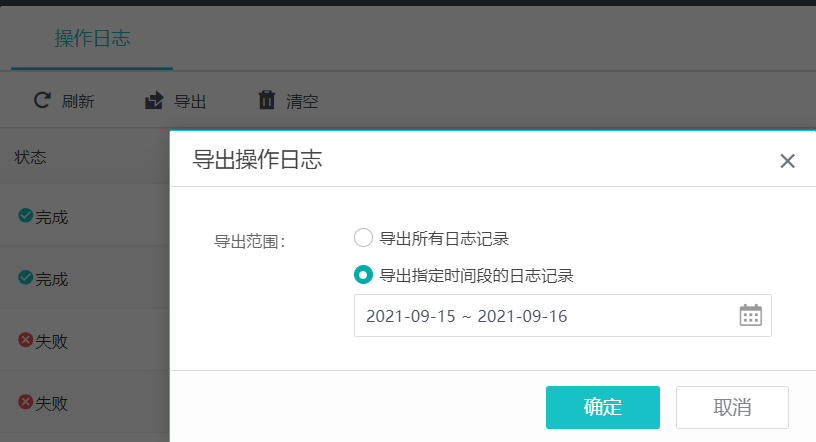Click the export share arrow icon
This screenshot has width=816, height=442.
coord(154,100)
